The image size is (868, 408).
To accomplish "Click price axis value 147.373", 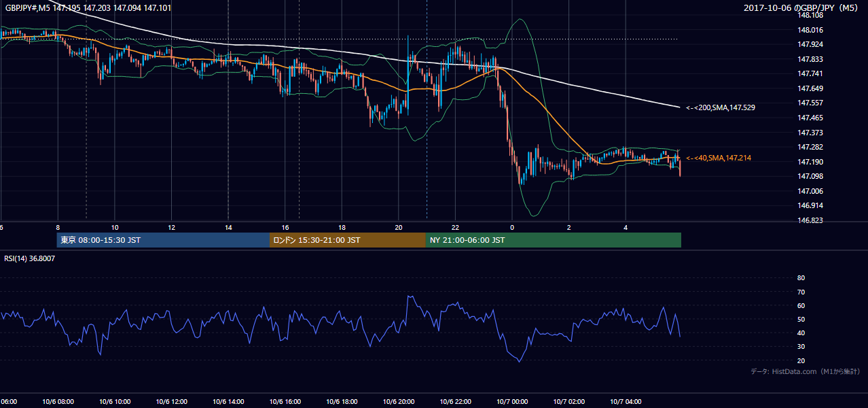I will tap(810, 133).
